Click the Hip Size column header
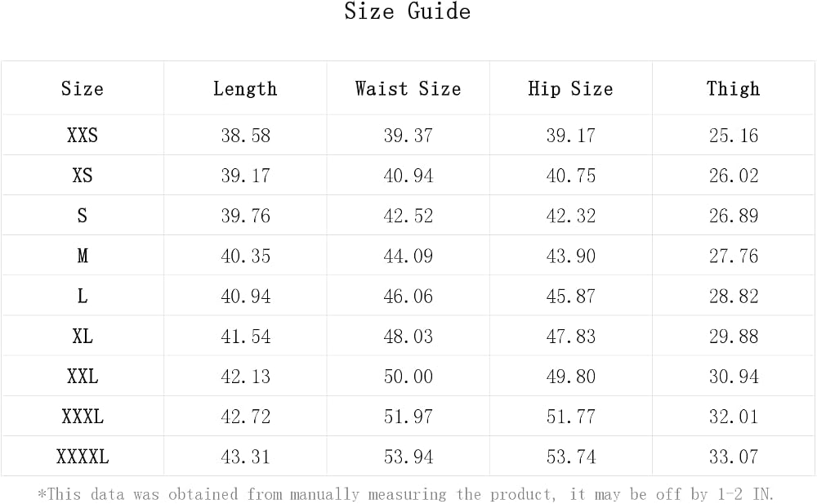Viewport: 817px width, 504px height. [x=570, y=88]
